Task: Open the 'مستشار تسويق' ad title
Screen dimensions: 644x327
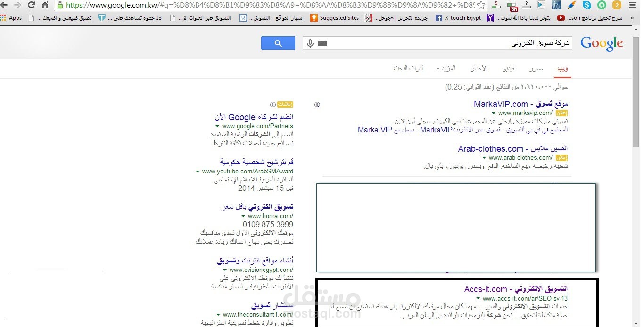Action: coord(273,305)
